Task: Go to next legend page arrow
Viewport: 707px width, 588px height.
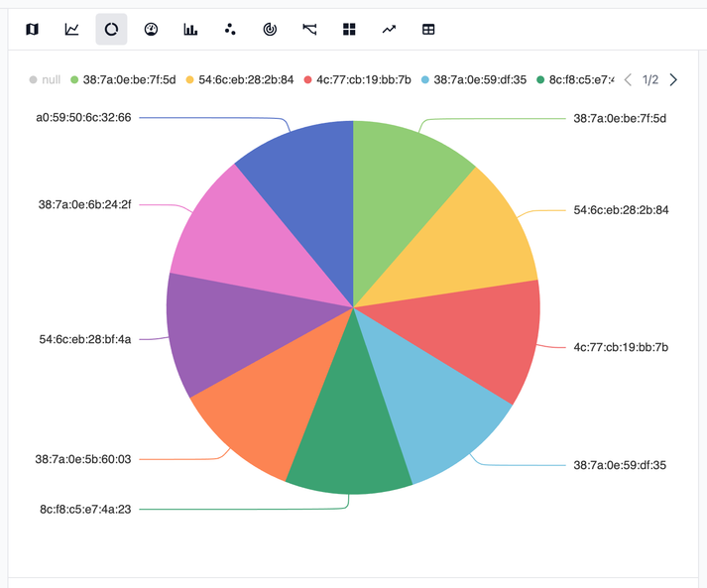Action: 673,79
